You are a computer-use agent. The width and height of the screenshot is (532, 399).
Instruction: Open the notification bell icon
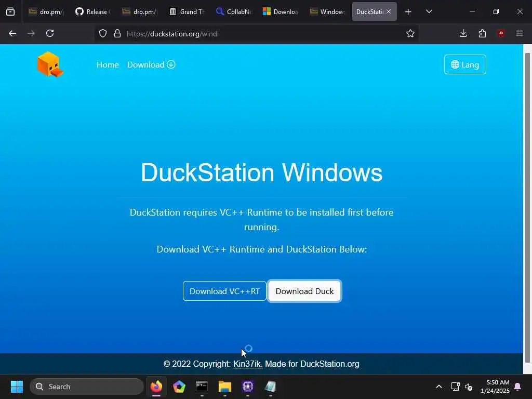pyautogui.click(x=518, y=387)
